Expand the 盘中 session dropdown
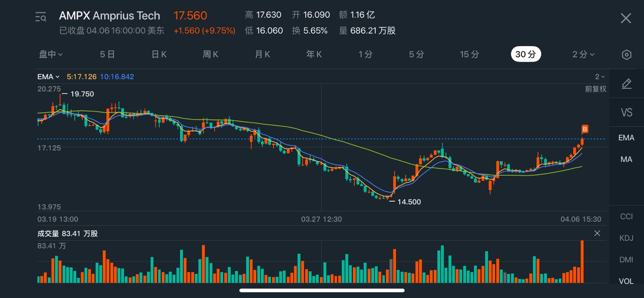The width and height of the screenshot is (644, 298). point(51,54)
